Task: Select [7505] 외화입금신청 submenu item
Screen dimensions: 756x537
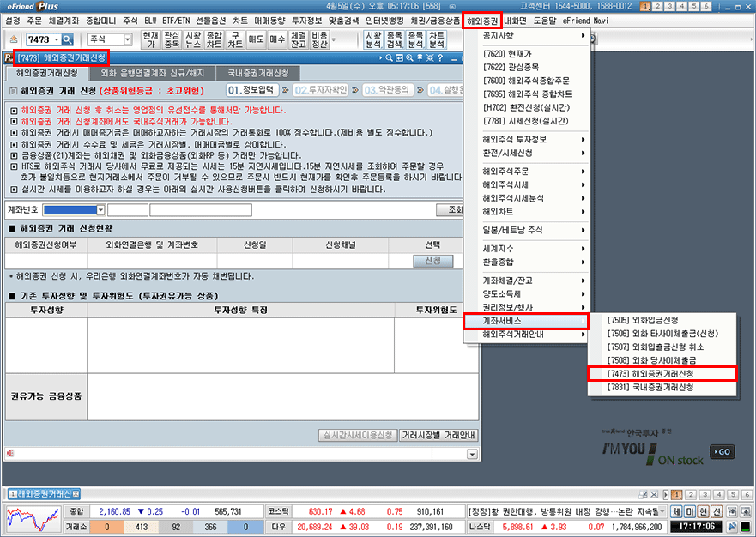Action: (x=662, y=320)
